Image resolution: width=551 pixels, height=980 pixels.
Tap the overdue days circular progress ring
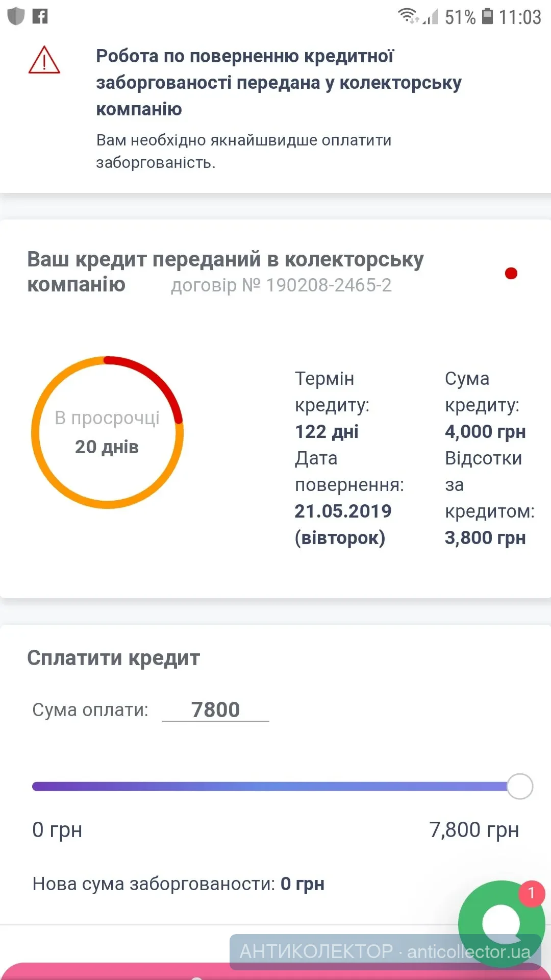coord(107,432)
